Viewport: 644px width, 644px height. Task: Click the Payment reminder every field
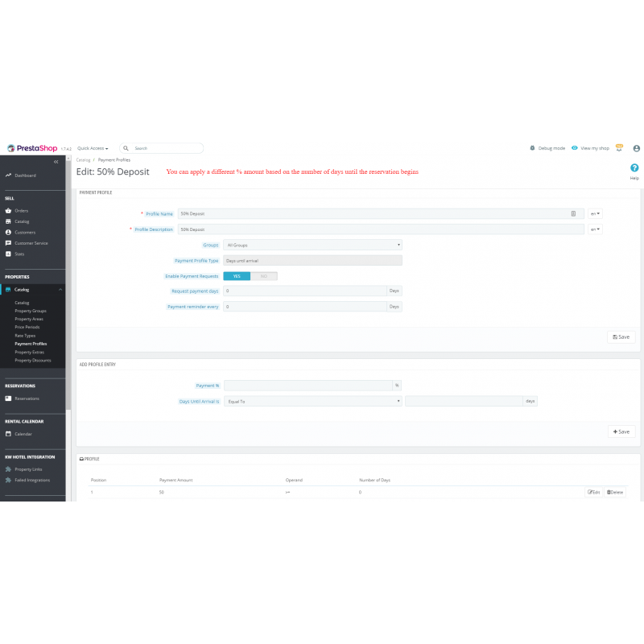[x=305, y=307]
